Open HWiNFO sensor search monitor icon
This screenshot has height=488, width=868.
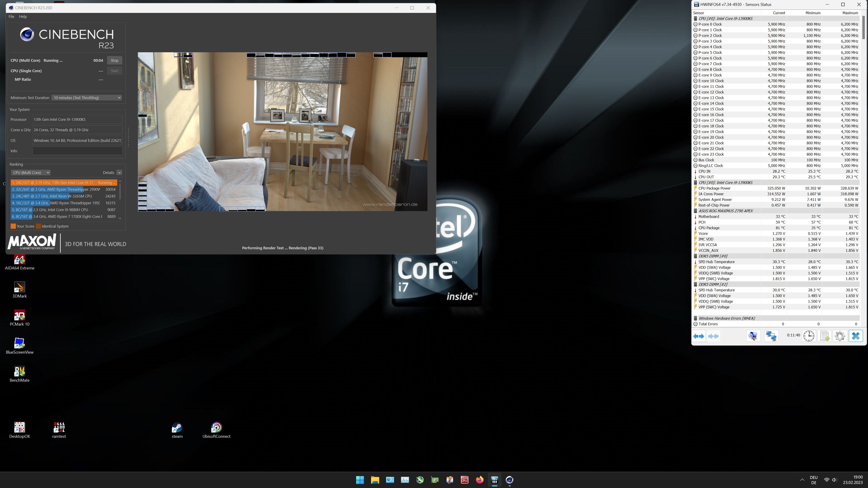[753, 336]
